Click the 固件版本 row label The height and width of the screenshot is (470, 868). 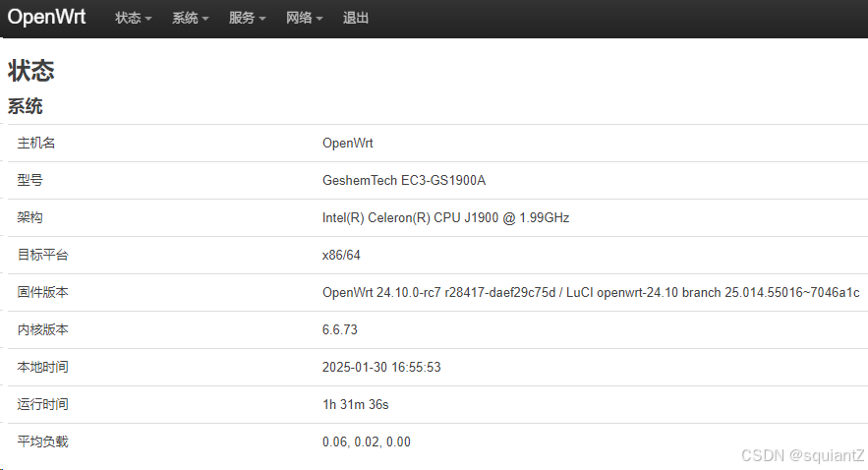pyautogui.click(x=42, y=292)
